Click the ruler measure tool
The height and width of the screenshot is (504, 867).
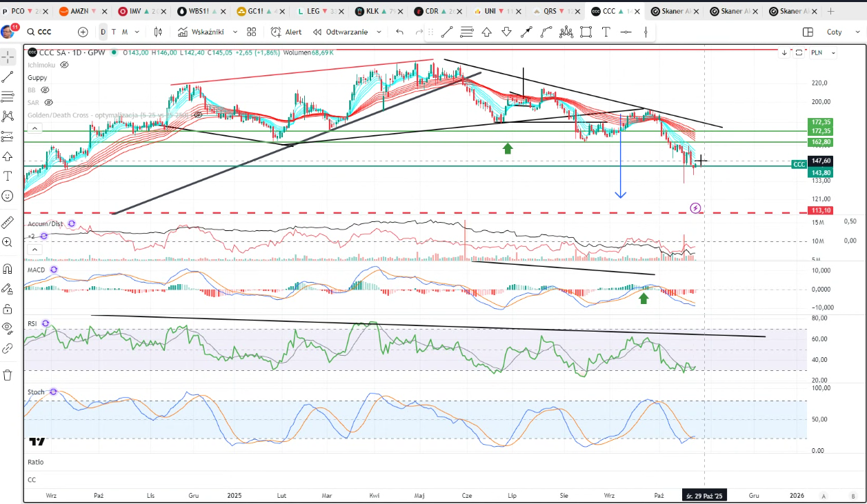[x=8, y=222]
